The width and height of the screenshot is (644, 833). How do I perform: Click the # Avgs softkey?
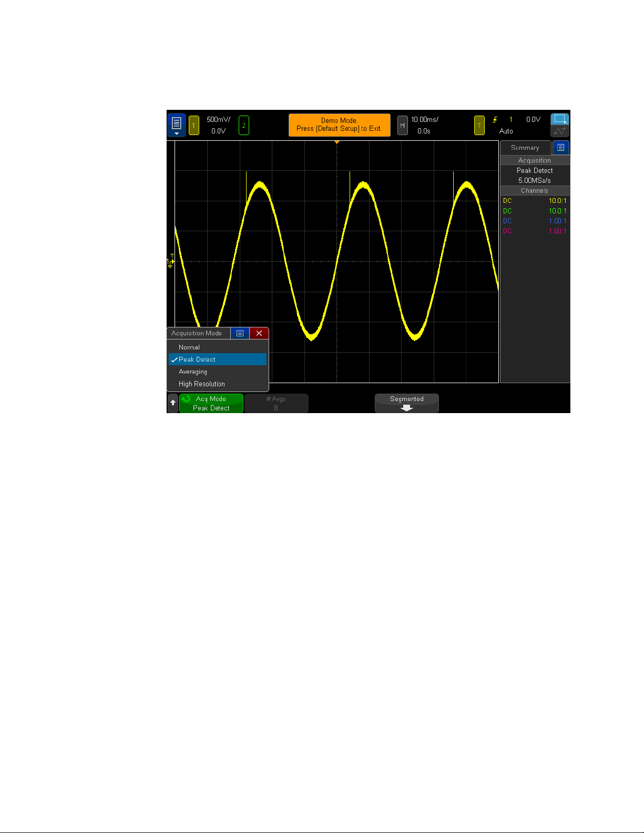tap(277, 403)
